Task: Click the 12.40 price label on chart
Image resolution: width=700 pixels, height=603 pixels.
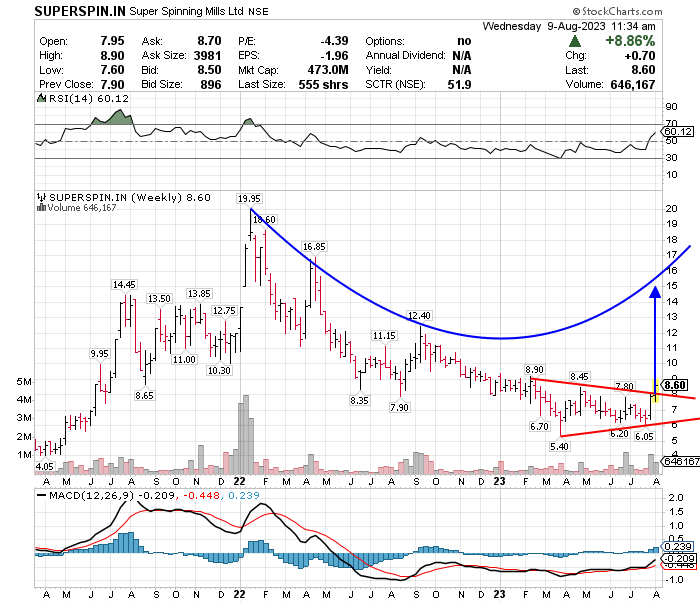Action: [419, 316]
